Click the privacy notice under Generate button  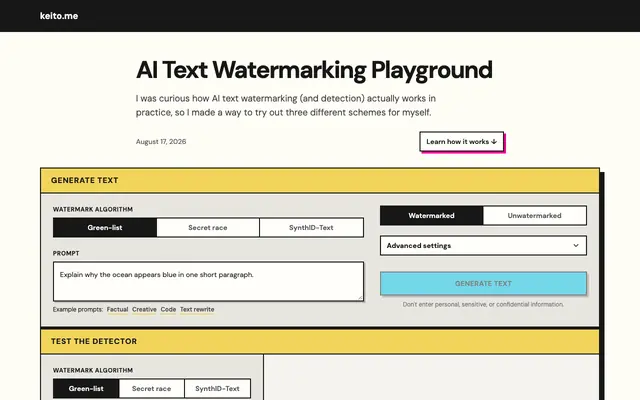[483, 304]
